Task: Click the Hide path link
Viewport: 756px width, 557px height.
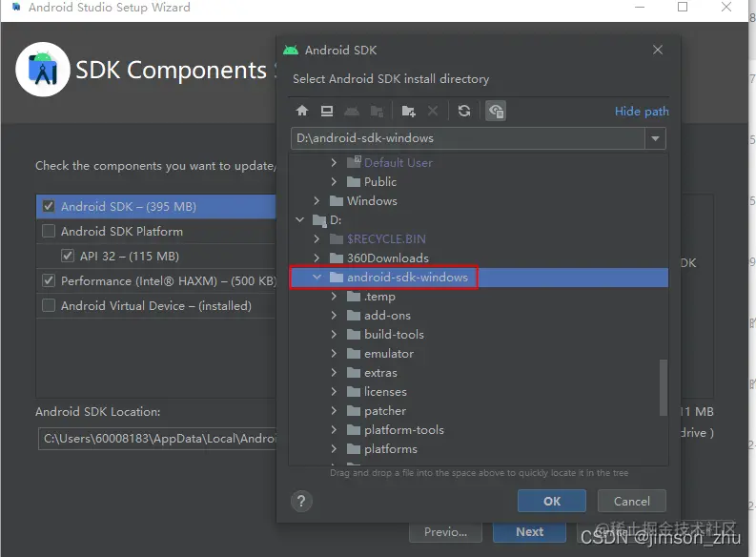Action: 642,112
